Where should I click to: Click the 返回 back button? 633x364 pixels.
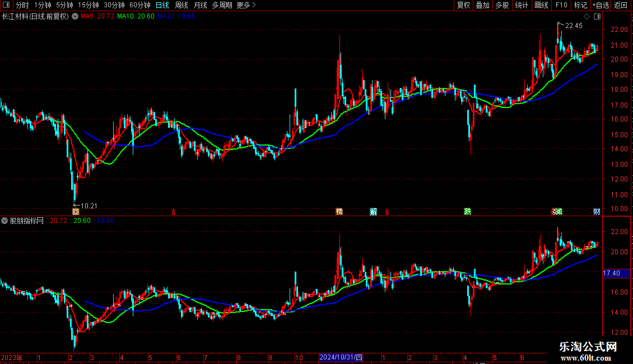pos(621,5)
